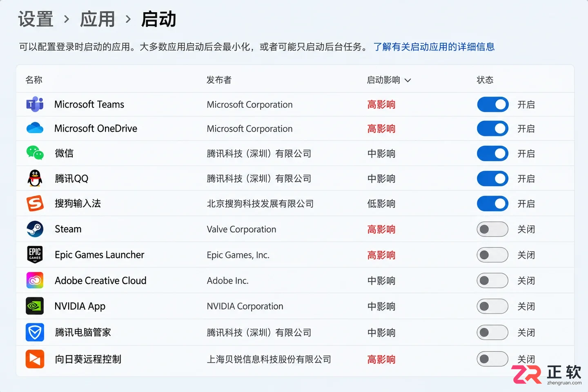The width and height of the screenshot is (588, 392).
Task: Switch off the 微信 startup toggle
Action: 493,154
